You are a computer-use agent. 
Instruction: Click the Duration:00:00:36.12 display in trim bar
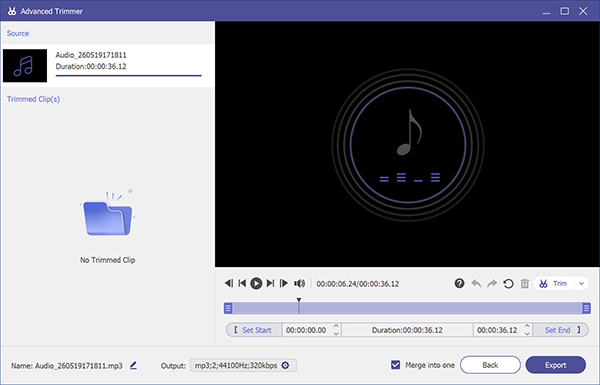[x=407, y=330]
